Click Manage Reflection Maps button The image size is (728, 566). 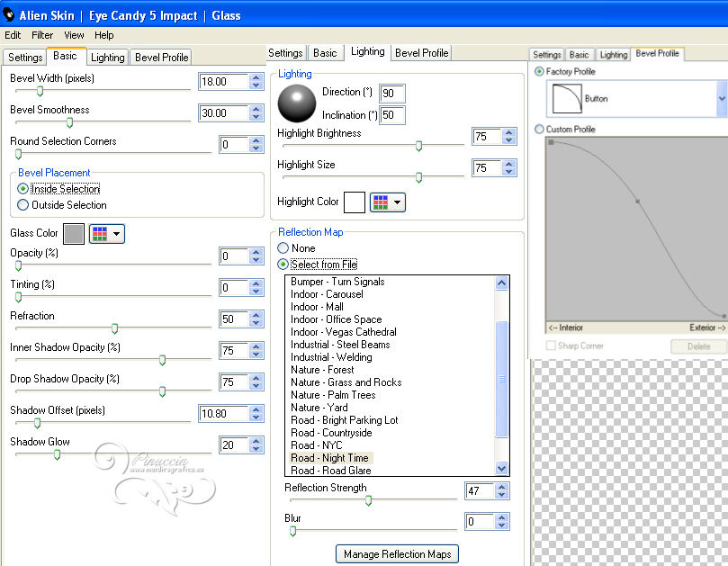(x=397, y=554)
